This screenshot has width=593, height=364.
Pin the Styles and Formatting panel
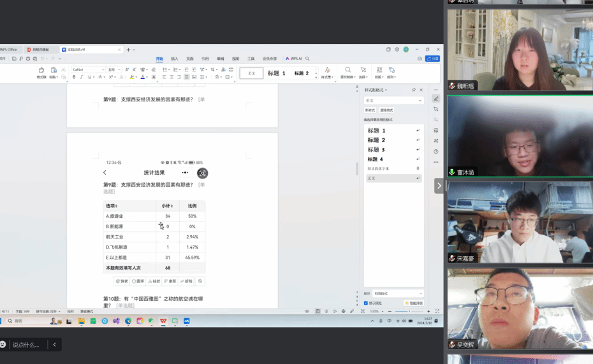414,90
